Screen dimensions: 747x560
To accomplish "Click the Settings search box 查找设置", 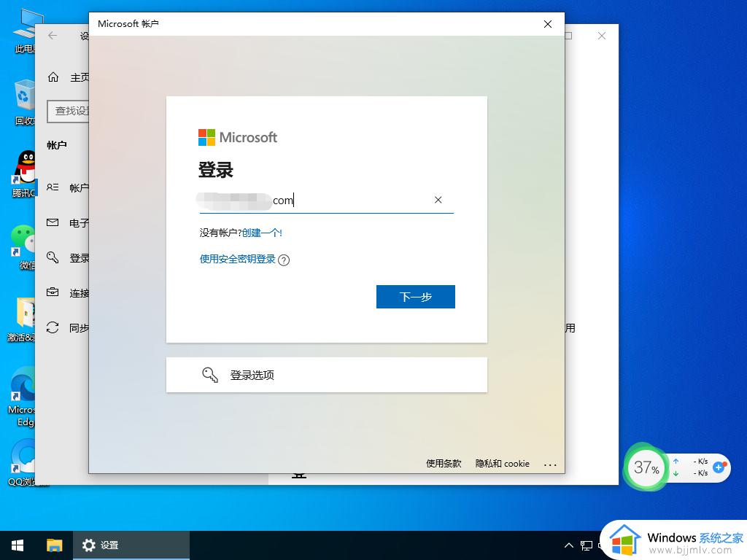I will (x=68, y=112).
